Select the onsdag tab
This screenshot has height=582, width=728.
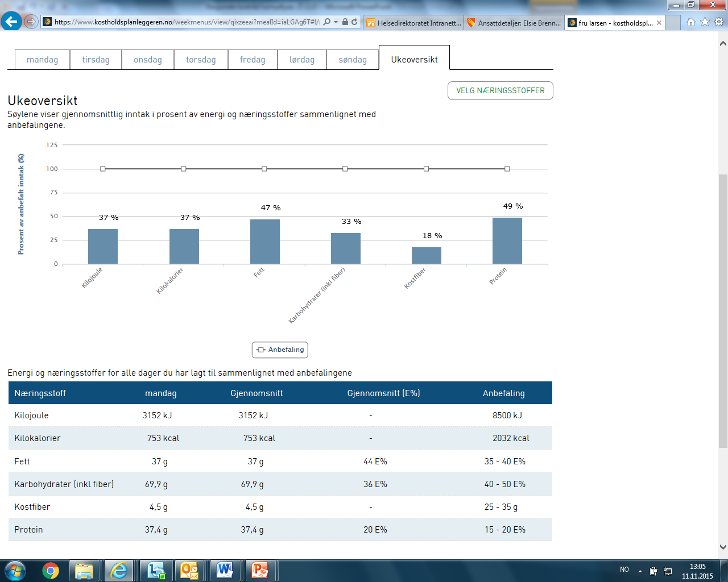click(148, 60)
